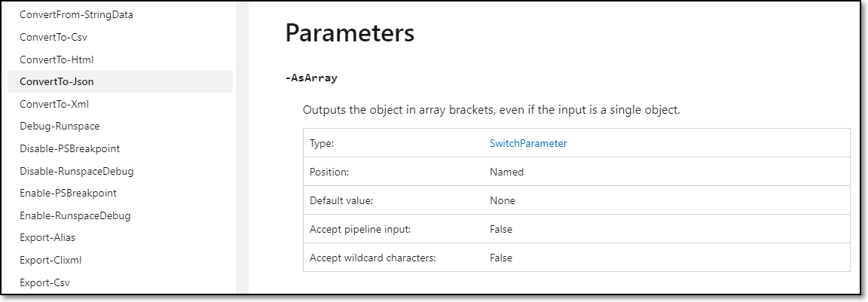Click the None value for Default value
This screenshot has height=302, width=868.
[x=503, y=200]
